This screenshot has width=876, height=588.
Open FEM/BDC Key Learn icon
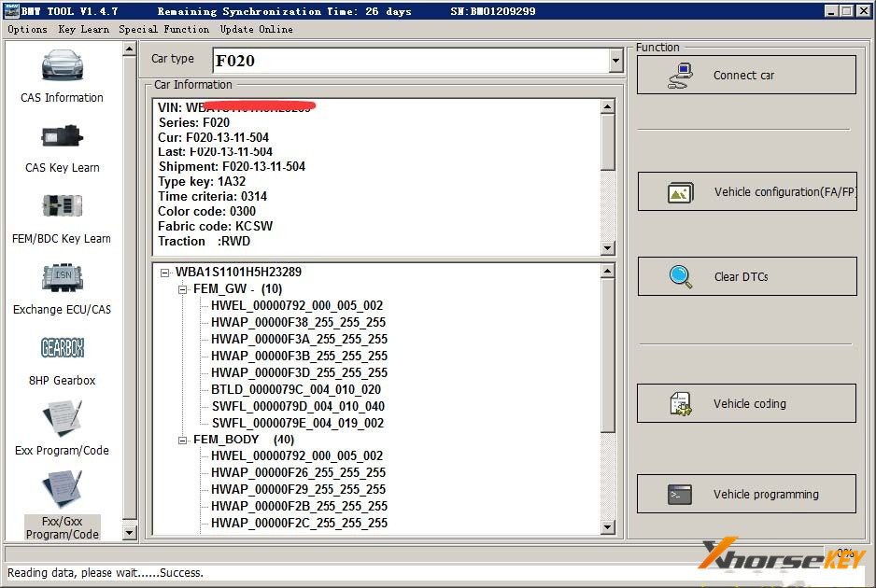click(62, 206)
